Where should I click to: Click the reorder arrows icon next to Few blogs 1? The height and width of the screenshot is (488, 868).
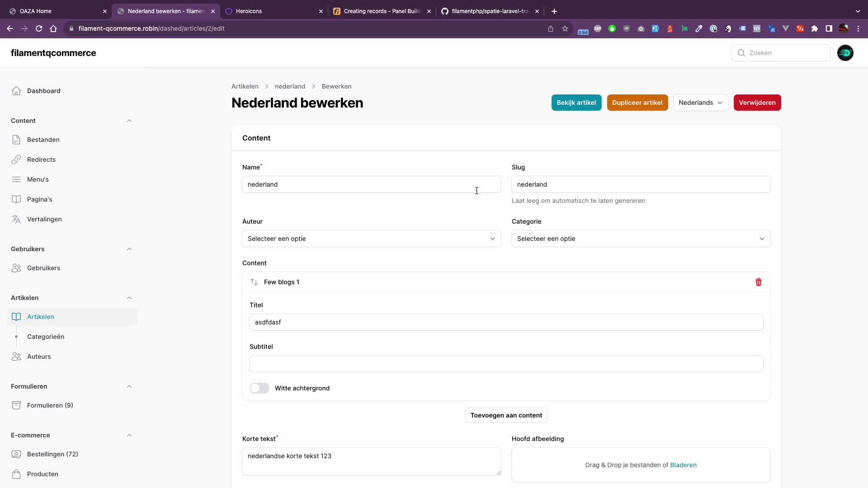coord(254,282)
